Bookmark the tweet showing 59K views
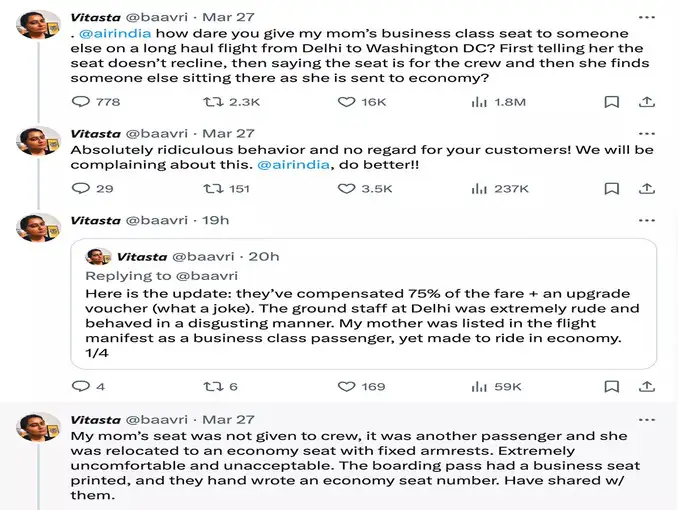Screen dimensions: 680x510 612,385
